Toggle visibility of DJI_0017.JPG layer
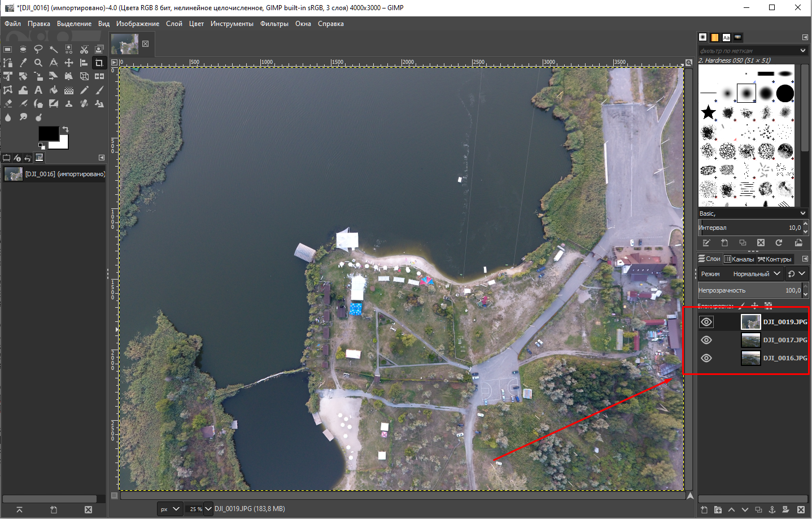 click(x=706, y=340)
